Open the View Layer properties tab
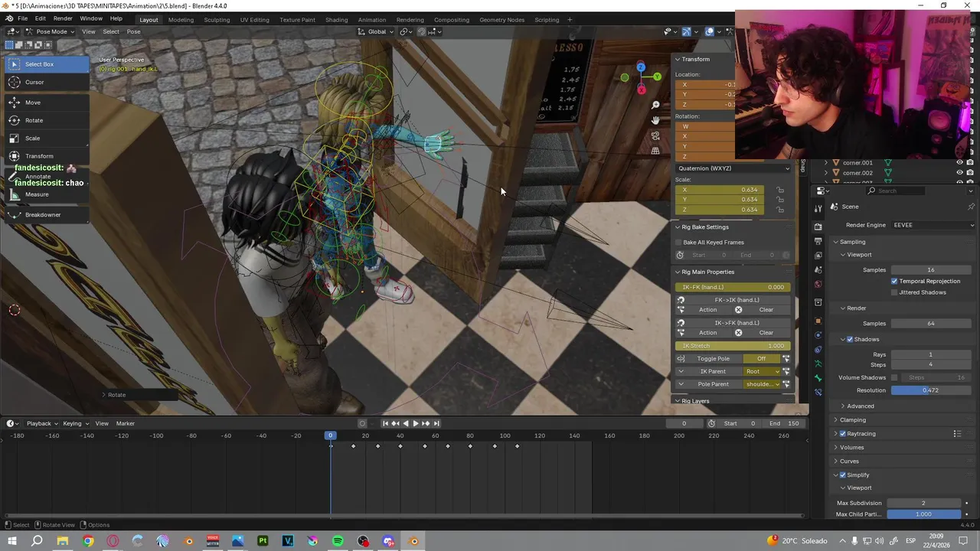980x551 pixels. tap(818, 256)
